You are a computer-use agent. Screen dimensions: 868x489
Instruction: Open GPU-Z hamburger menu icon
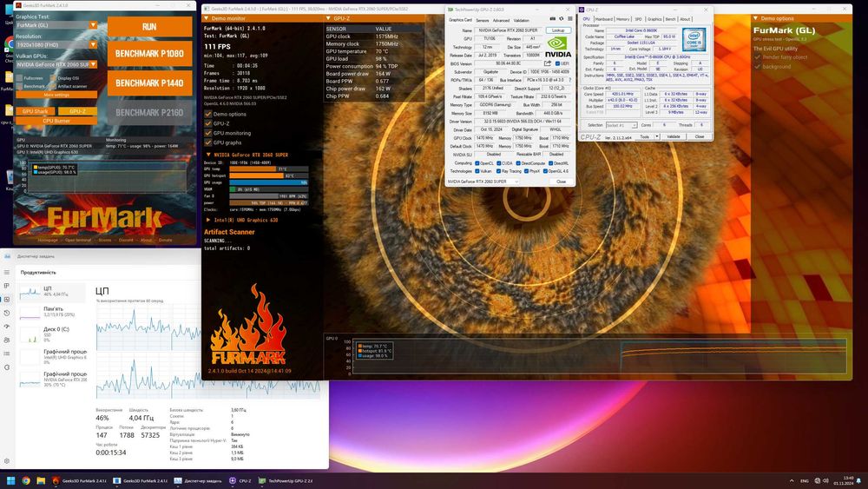click(569, 19)
